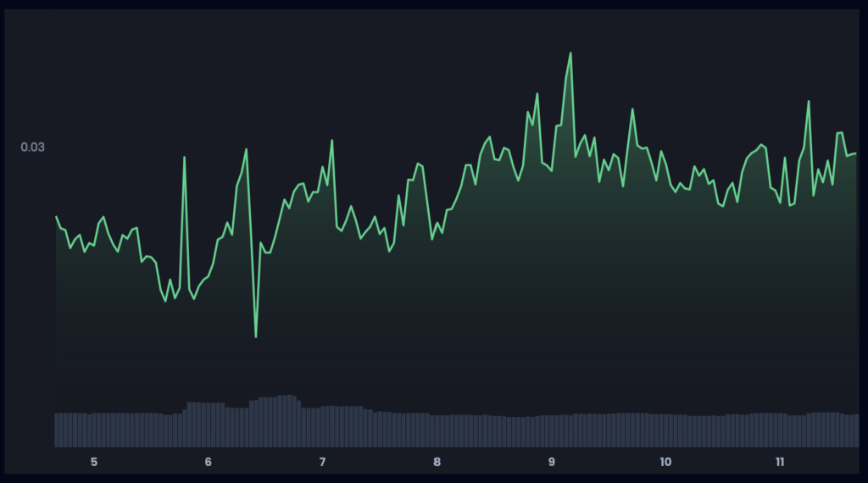Click the leftmost starting point of the price line

pos(57,217)
